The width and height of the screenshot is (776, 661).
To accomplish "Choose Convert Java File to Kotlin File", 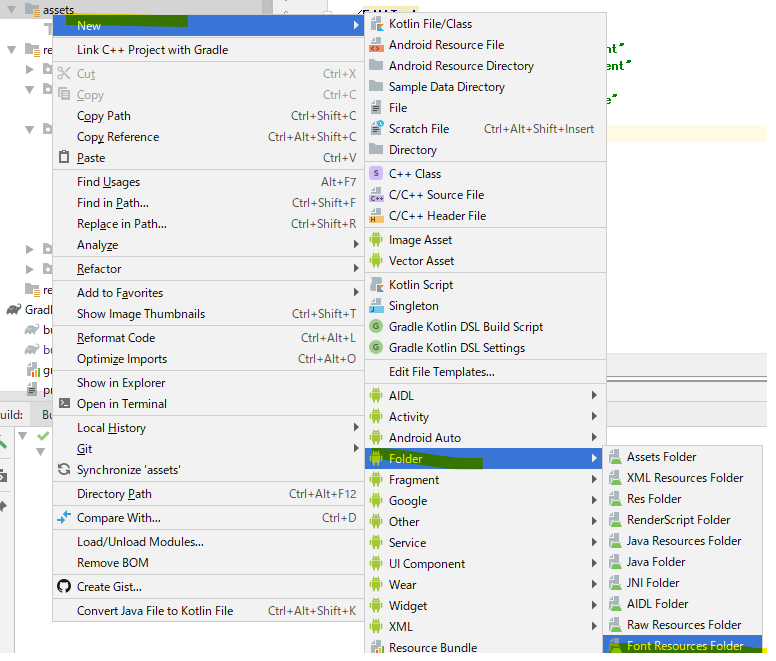I will pyautogui.click(x=155, y=611).
